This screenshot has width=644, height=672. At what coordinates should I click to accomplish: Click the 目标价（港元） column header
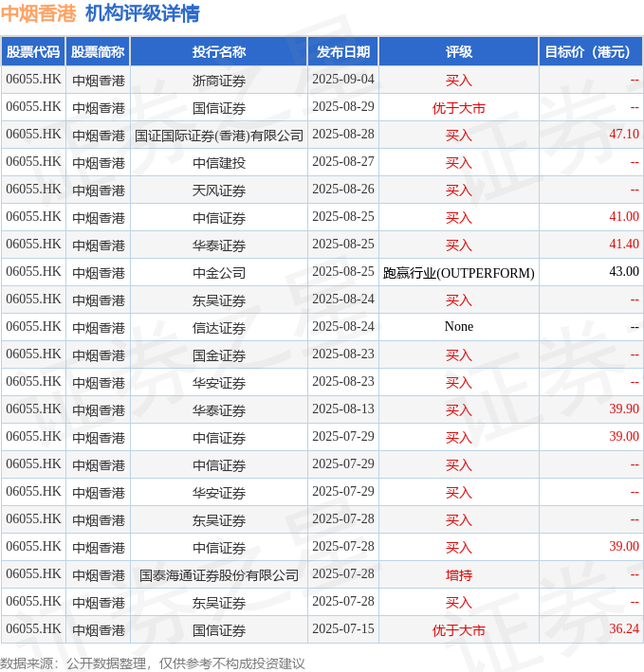[590, 52]
